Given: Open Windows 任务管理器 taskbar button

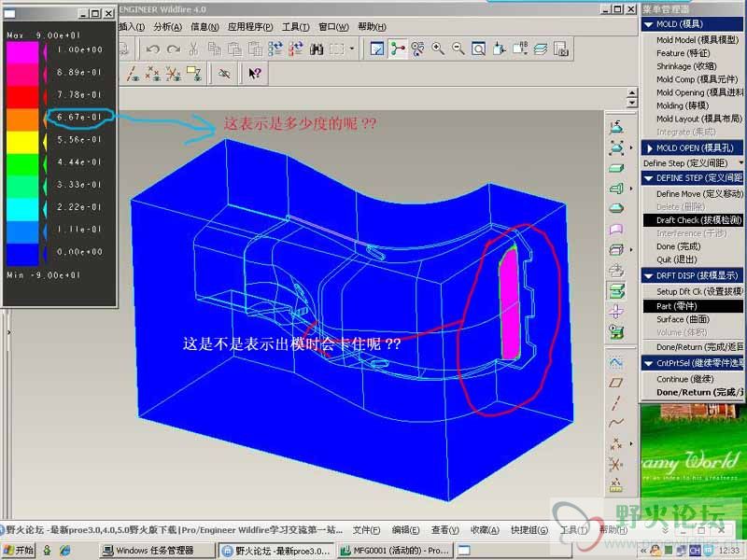Looking at the screenshot, I should [157, 551].
